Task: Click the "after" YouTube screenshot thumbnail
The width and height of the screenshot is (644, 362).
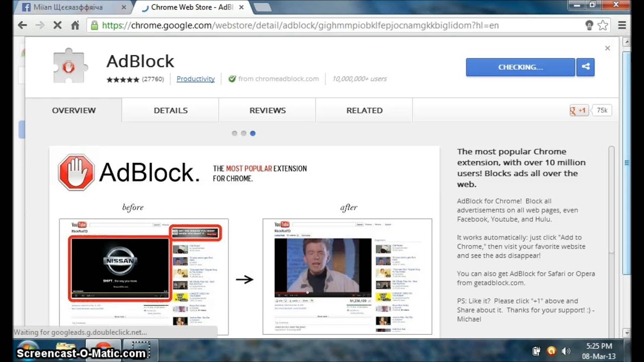Action: click(347, 277)
